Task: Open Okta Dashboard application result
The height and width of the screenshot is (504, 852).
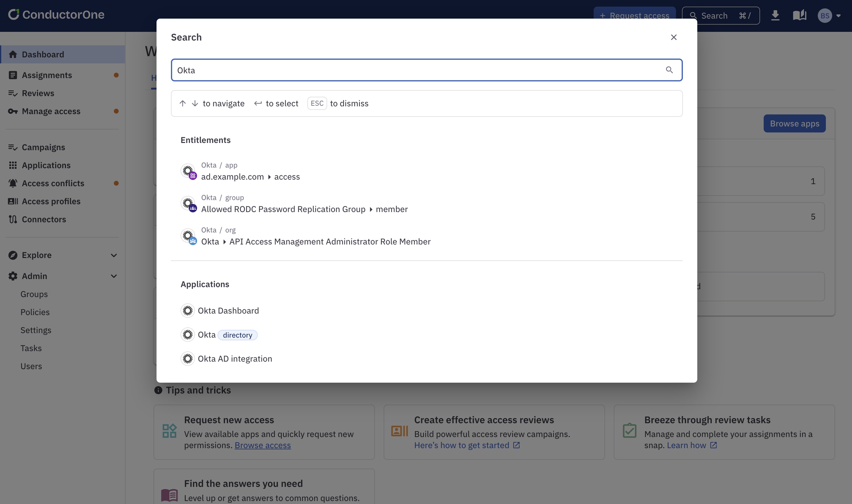Action: point(228,310)
